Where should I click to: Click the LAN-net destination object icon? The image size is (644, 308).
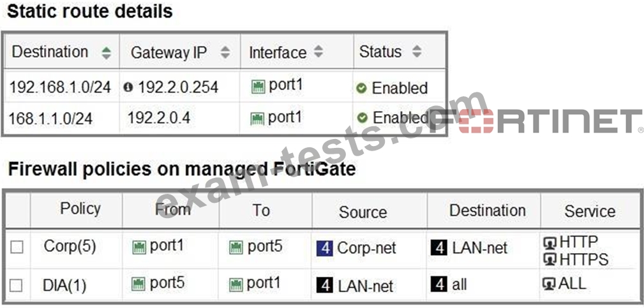pyautogui.click(x=438, y=247)
